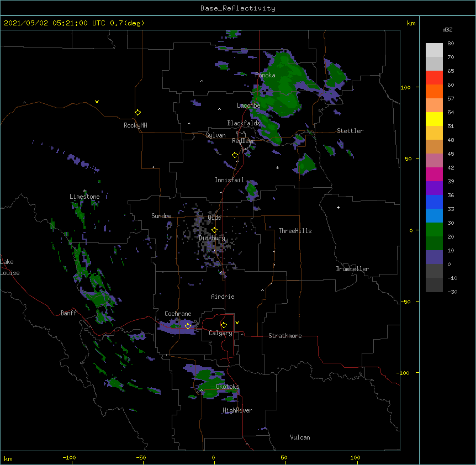The width and height of the screenshot is (476, 465).
Task: Click the dBZ legend heading
Action: pos(447,29)
